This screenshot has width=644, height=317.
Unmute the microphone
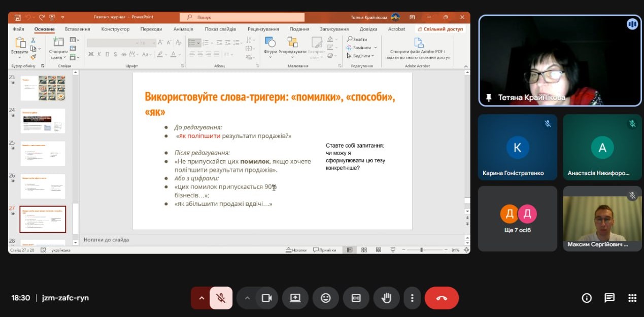click(221, 298)
